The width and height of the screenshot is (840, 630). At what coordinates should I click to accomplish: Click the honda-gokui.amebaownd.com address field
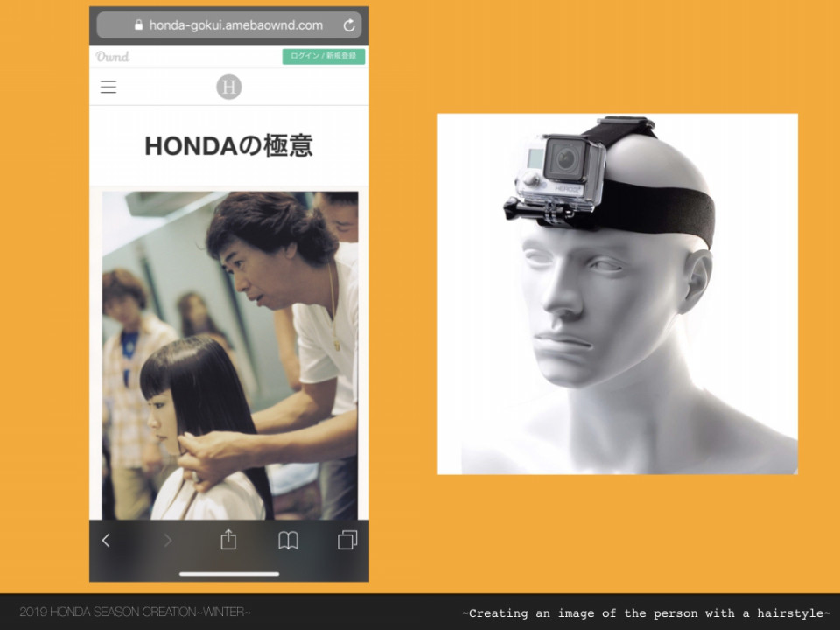(x=229, y=25)
